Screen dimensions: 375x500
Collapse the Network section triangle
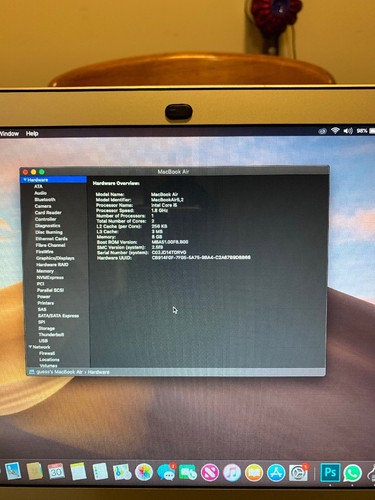[x=30, y=347]
